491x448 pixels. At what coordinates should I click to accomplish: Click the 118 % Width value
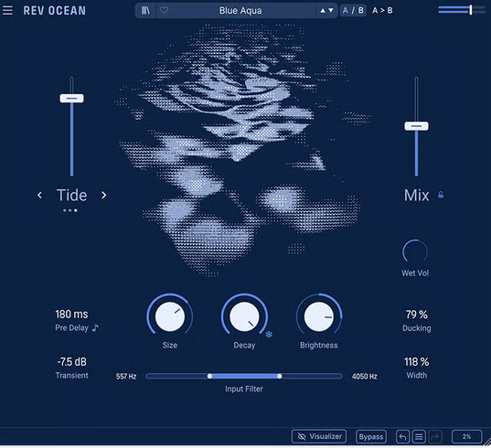click(416, 362)
